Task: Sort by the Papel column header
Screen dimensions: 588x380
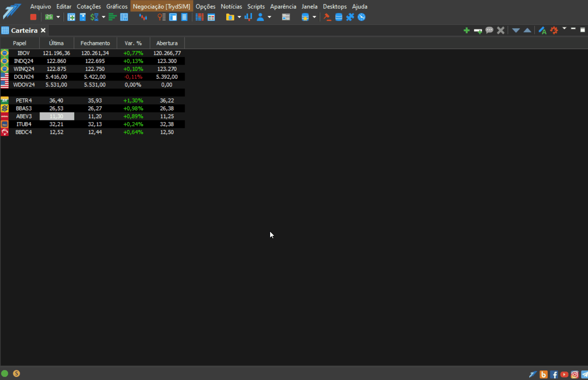Action: point(20,43)
